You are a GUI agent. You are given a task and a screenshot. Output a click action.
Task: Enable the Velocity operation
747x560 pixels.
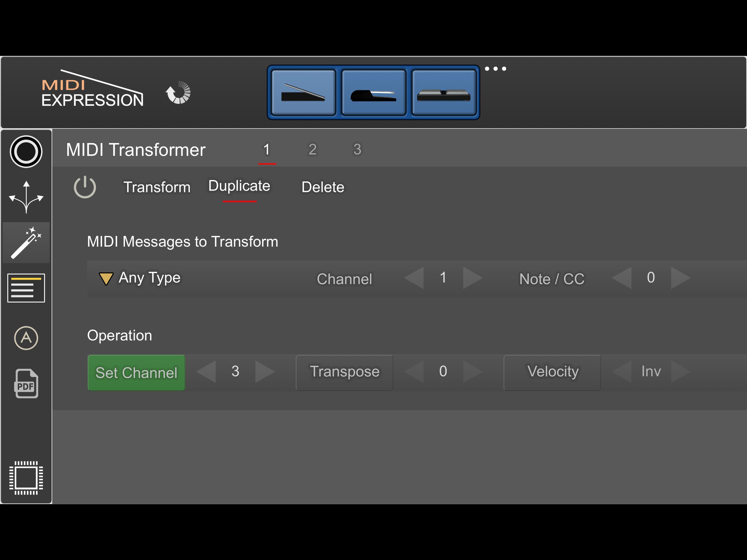point(552,372)
